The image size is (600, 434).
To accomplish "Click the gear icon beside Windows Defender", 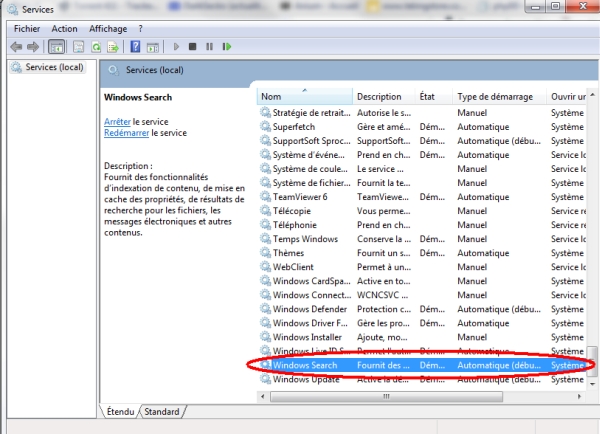I will (265, 309).
